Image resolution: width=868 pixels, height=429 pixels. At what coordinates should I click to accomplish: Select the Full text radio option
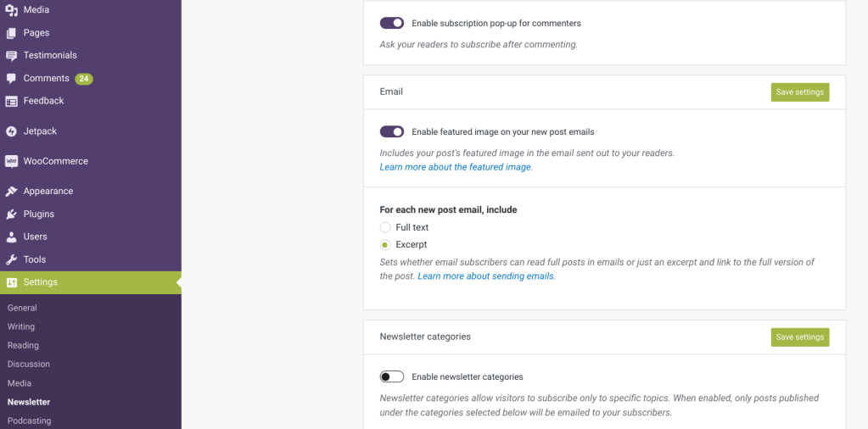385,227
